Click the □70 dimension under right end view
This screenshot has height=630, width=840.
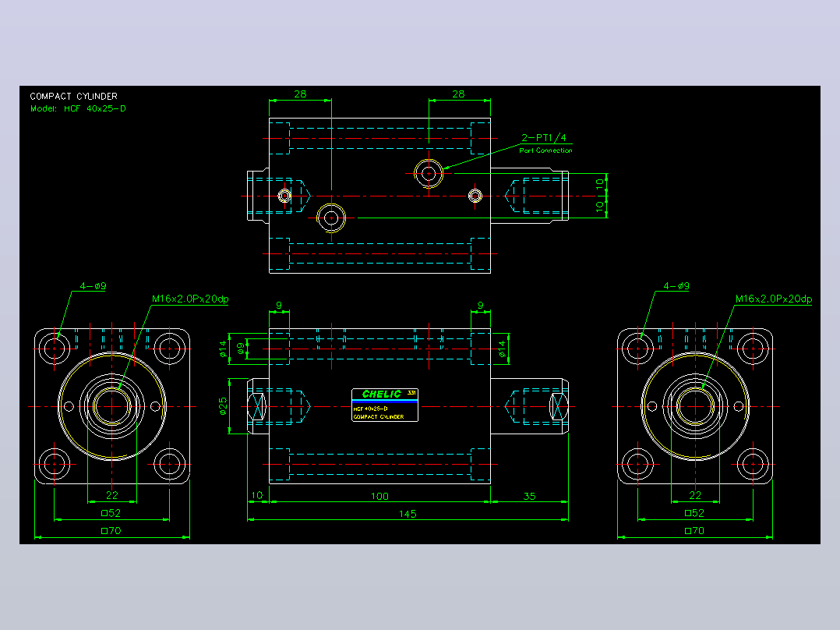coord(695,531)
